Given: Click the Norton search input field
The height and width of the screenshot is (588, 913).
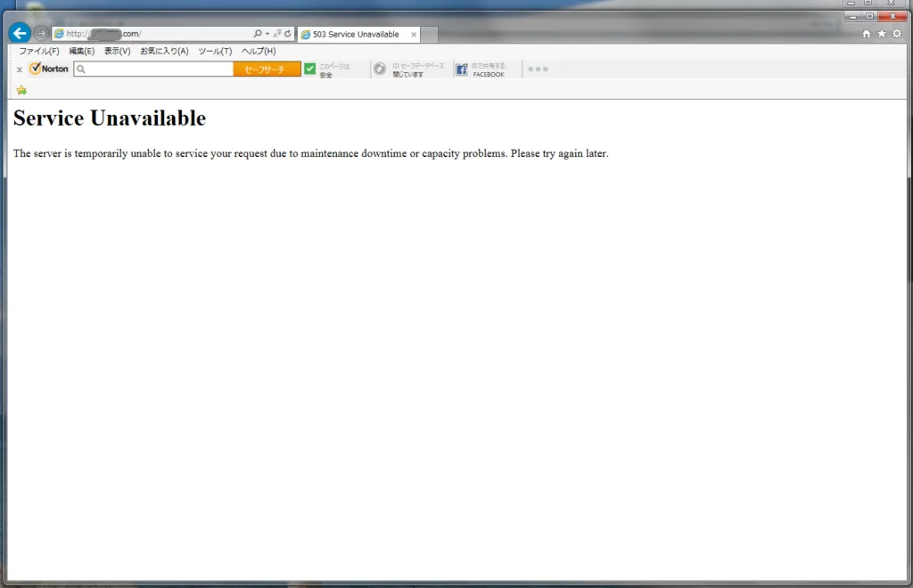Looking at the screenshot, I should [153, 69].
